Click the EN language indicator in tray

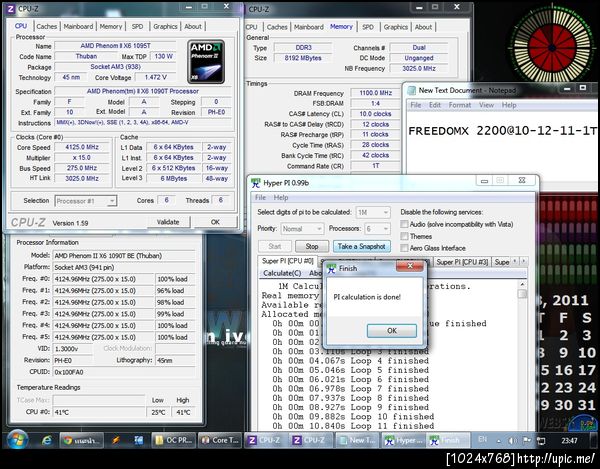[x=483, y=440]
